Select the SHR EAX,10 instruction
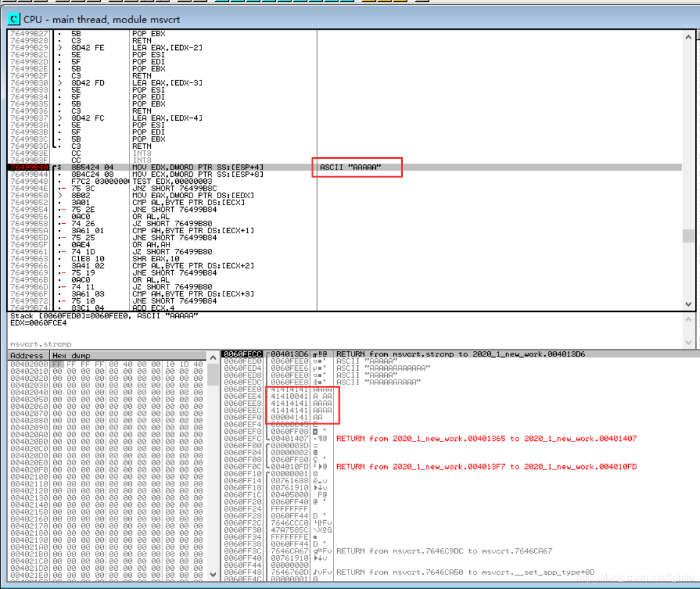700x589 pixels. click(155, 259)
